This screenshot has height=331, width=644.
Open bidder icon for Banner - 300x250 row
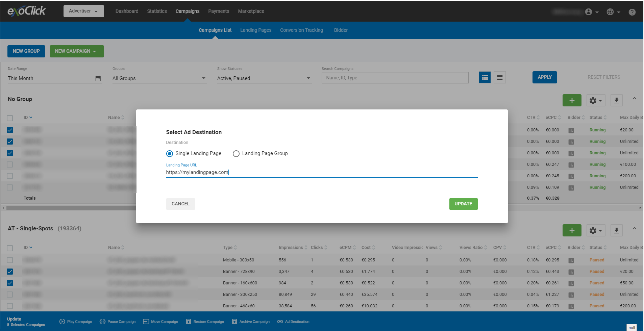pyautogui.click(x=571, y=295)
